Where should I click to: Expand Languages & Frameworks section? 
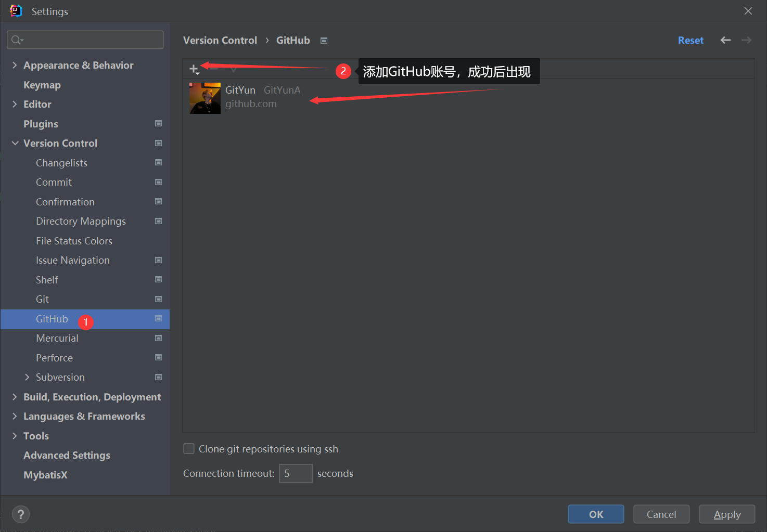point(15,416)
